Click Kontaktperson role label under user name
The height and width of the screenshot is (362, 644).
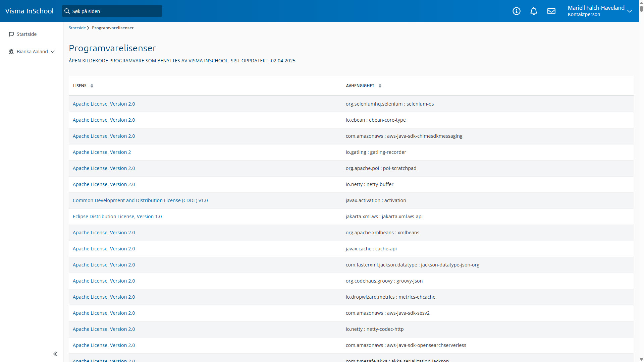tap(584, 14)
